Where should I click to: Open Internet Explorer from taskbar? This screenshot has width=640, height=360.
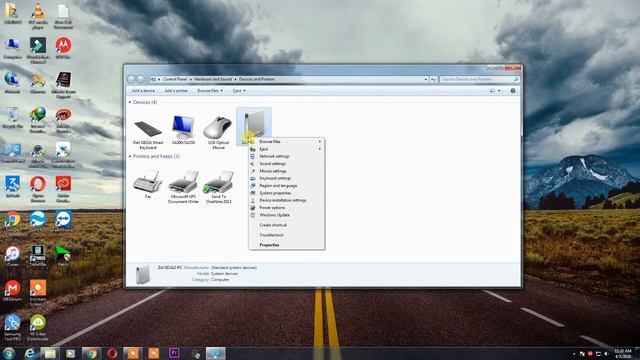[x=29, y=353]
